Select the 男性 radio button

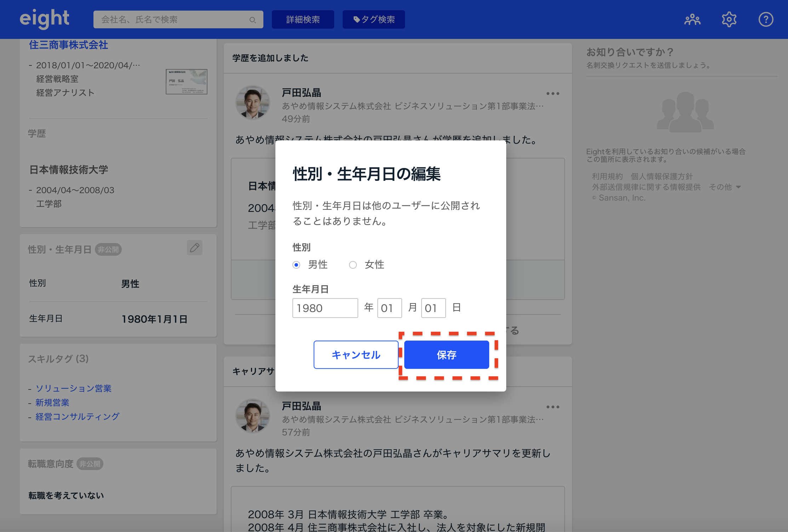296,265
